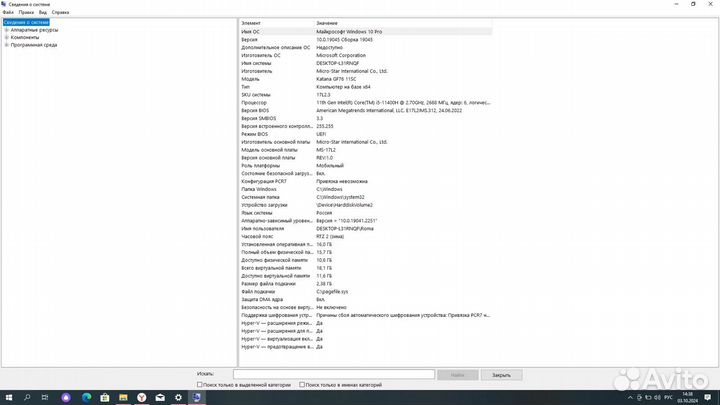This screenshot has width=720, height=405.
Task: Expand Программная среда tree node
Action: tap(6, 45)
